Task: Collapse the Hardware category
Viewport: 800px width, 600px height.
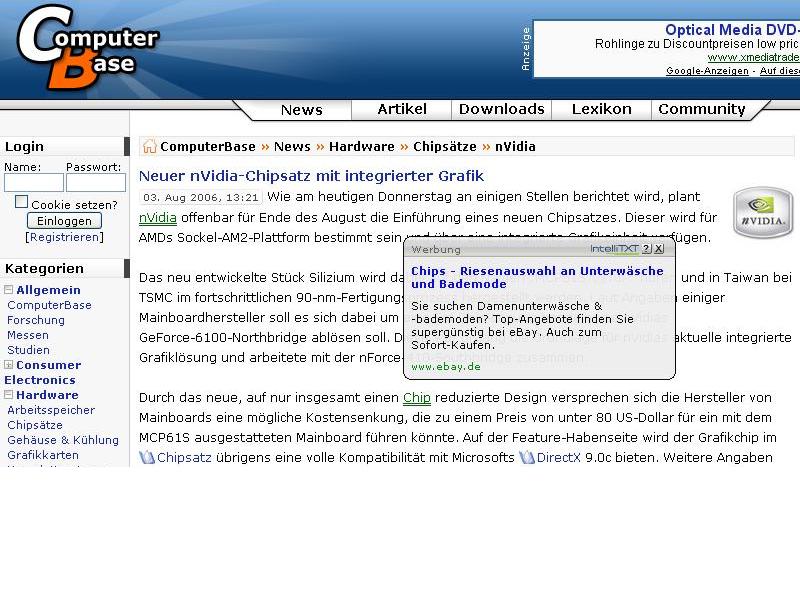Action: point(9,395)
